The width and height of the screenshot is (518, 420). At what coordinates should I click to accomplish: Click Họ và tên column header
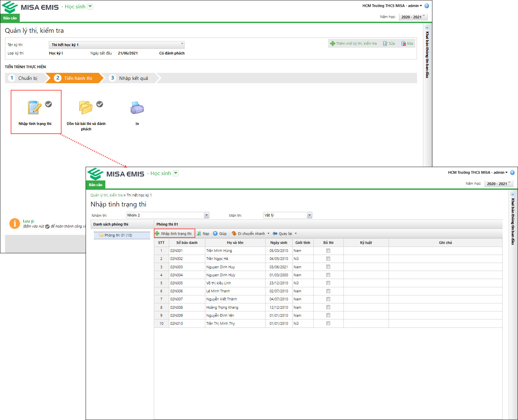coord(235,243)
